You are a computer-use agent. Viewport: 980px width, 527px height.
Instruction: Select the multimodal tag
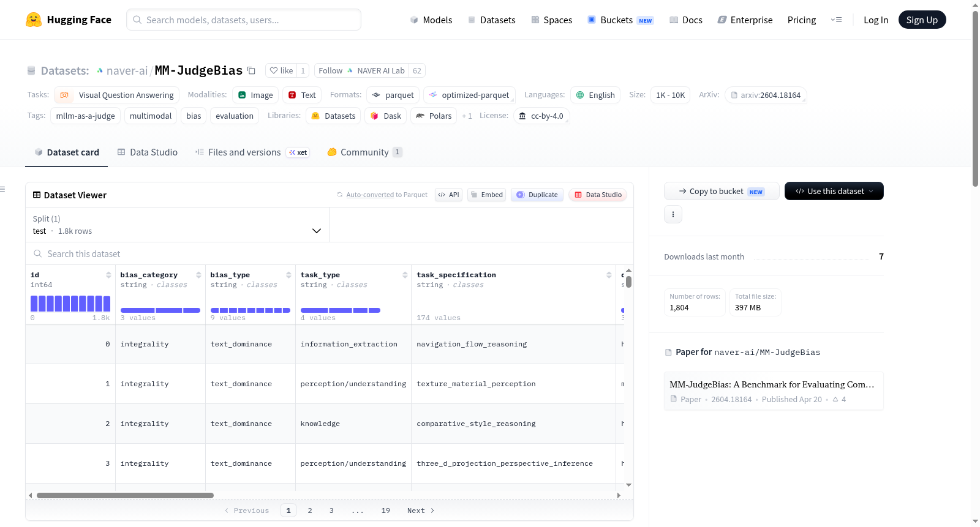[x=151, y=116]
